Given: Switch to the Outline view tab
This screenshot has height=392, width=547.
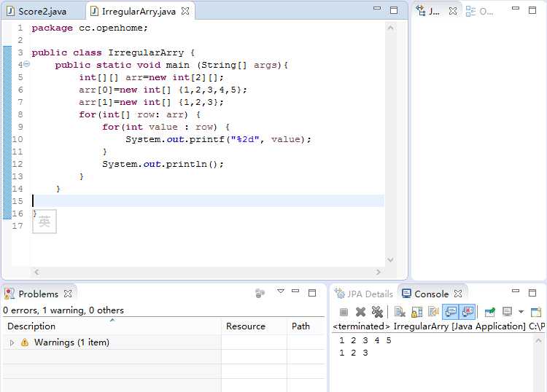Looking at the screenshot, I should pyautogui.click(x=480, y=12).
